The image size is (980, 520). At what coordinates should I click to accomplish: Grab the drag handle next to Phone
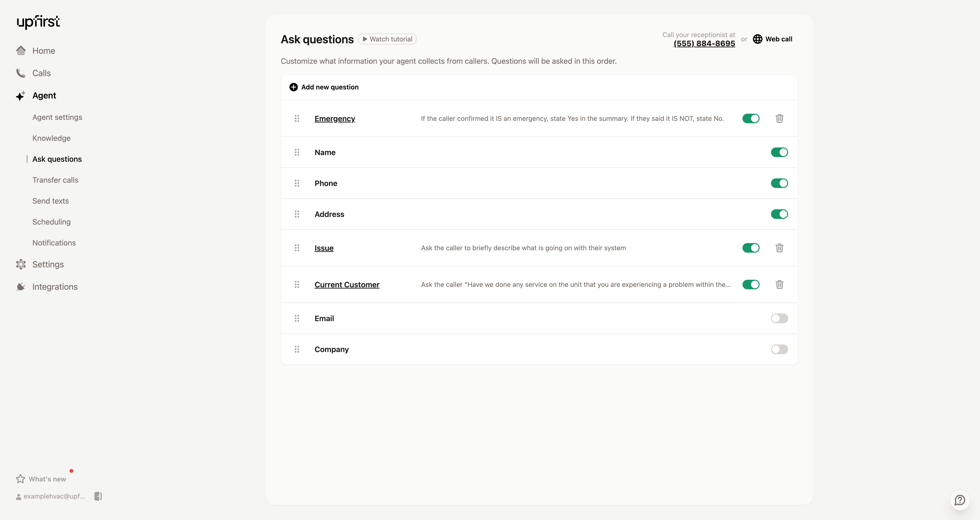(x=297, y=183)
